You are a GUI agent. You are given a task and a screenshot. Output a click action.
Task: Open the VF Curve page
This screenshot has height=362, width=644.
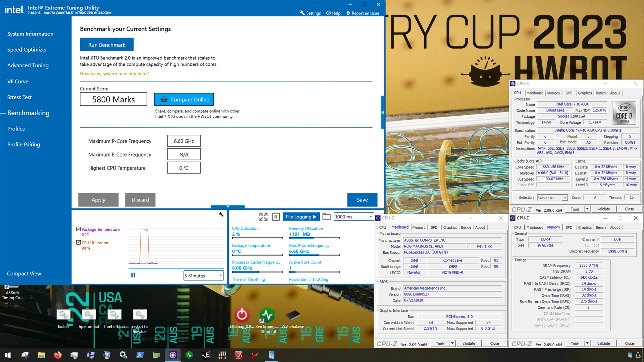click(18, 81)
